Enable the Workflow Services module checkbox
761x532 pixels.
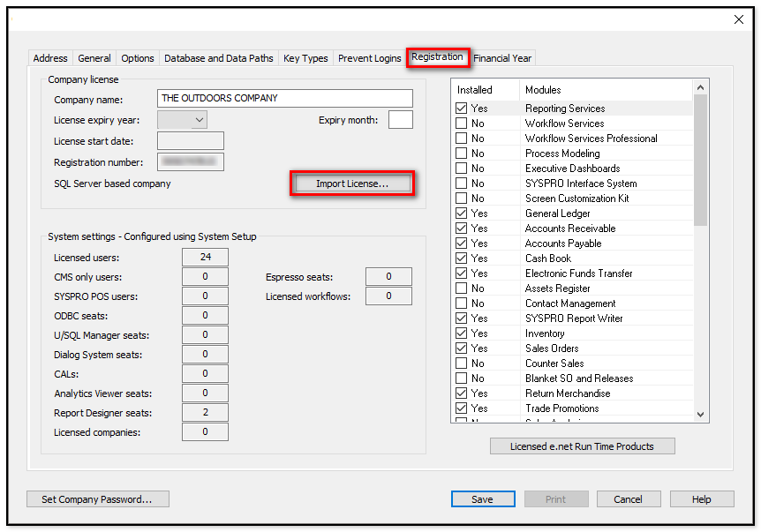[x=462, y=124]
